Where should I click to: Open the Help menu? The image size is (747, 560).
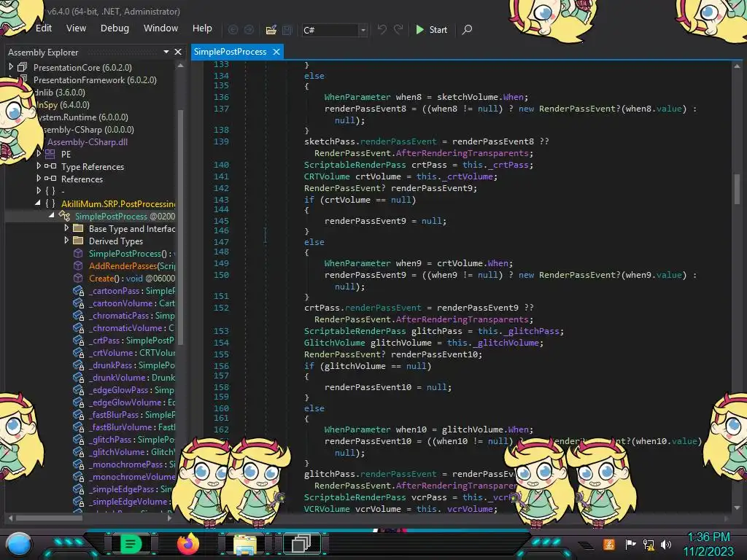click(202, 28)
